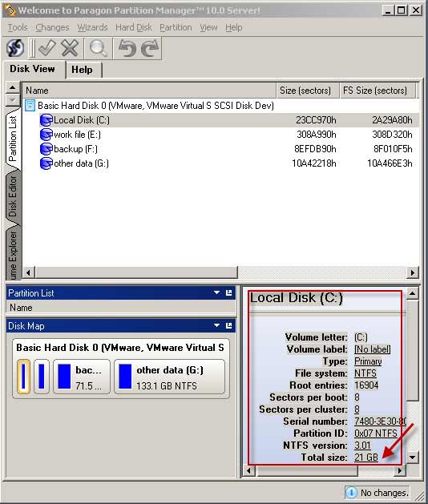Viewport: 428px width, 504px height.
Task: Click the partition list horizontal scrollbar left arrow
Action: tap(29, 273)
